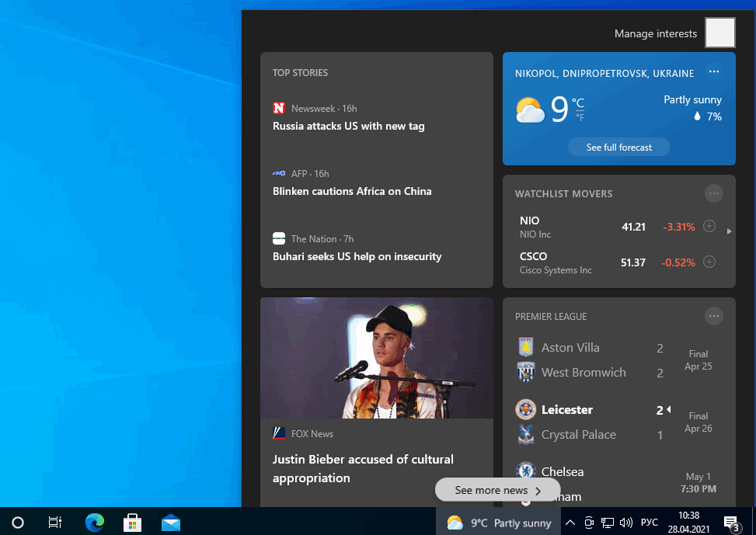The width and height of the screenshot is (756, 535).
Task: Click See more news button
Action: 497,490
